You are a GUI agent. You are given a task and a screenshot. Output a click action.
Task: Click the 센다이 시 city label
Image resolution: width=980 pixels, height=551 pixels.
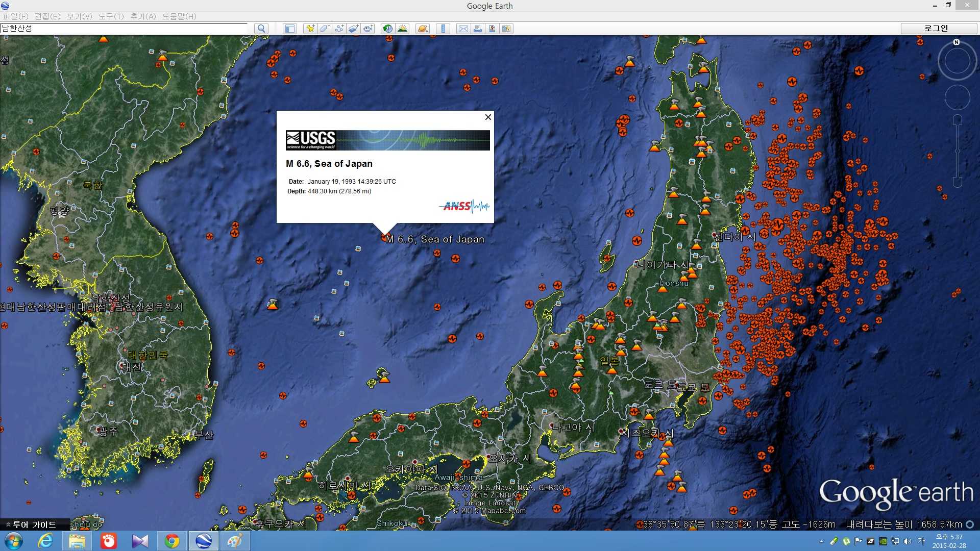(x=734, y=237)
